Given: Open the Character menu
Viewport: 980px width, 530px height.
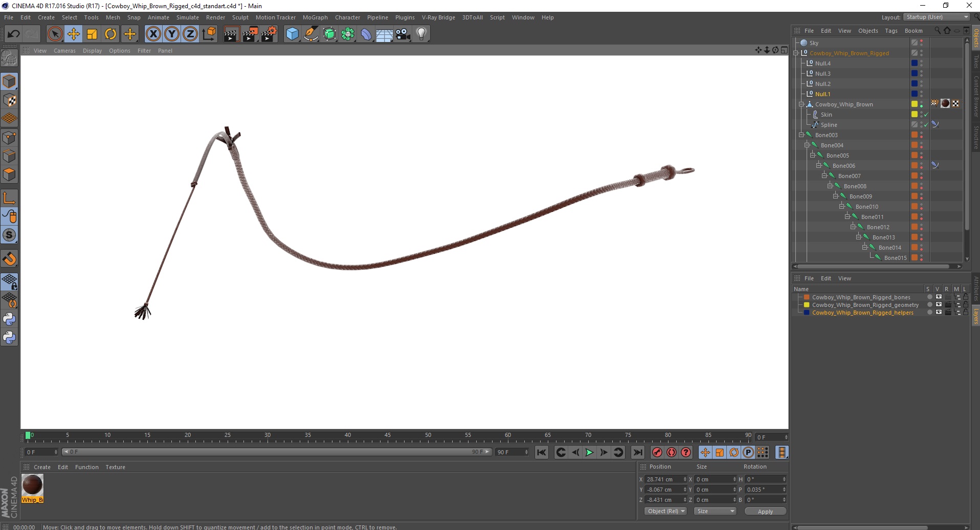Looking at the screenshot, I should click(347, 17).
